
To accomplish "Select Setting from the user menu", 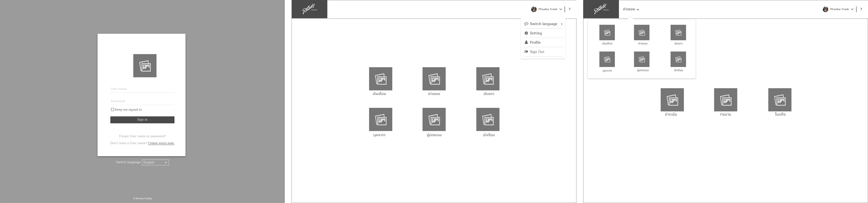I will 536,33.
